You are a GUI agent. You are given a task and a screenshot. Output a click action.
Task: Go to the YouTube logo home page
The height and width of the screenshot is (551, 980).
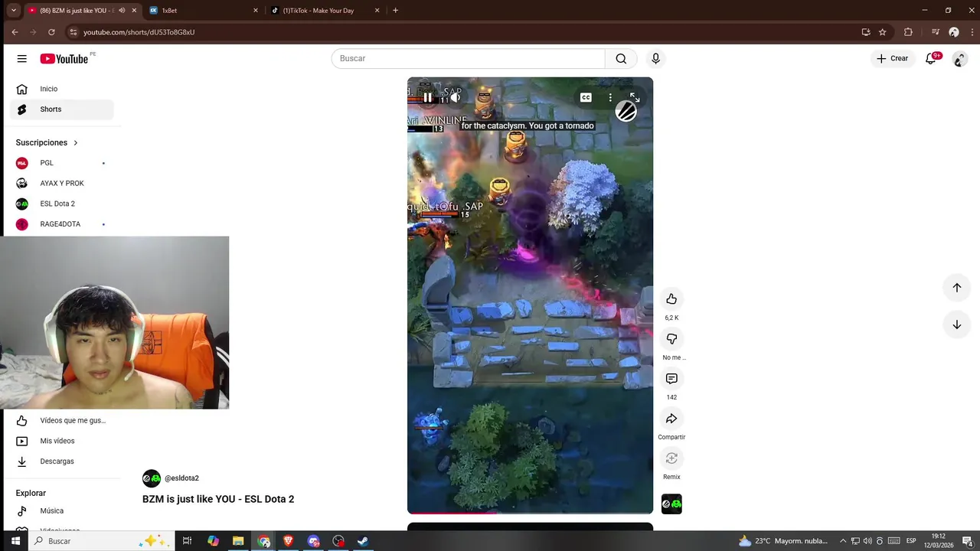[64, 59]
